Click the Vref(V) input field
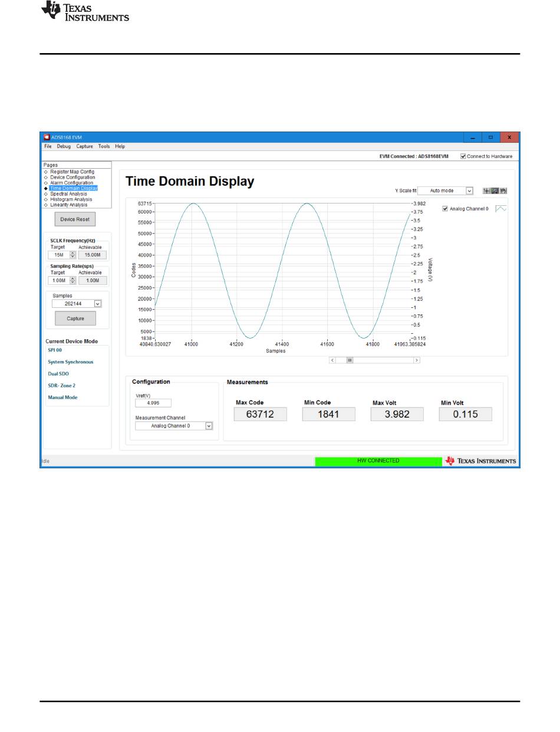The height and width of the screenshot is (732, 560). pos(153,403)
